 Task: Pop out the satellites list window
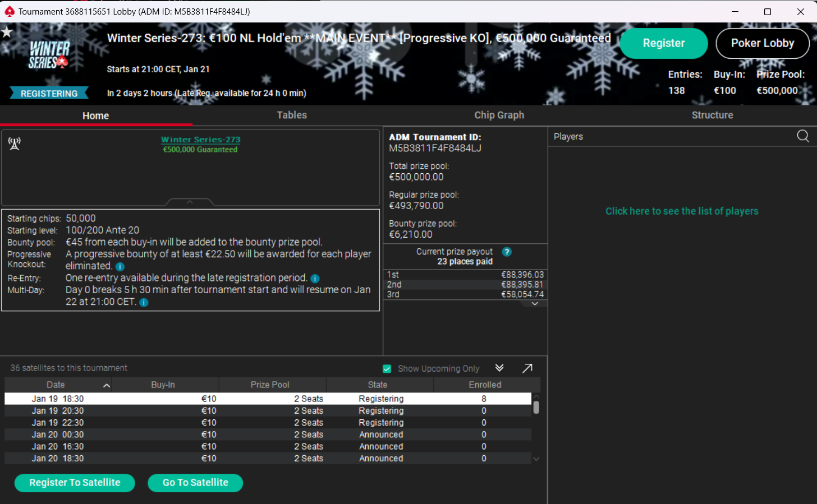527,368
